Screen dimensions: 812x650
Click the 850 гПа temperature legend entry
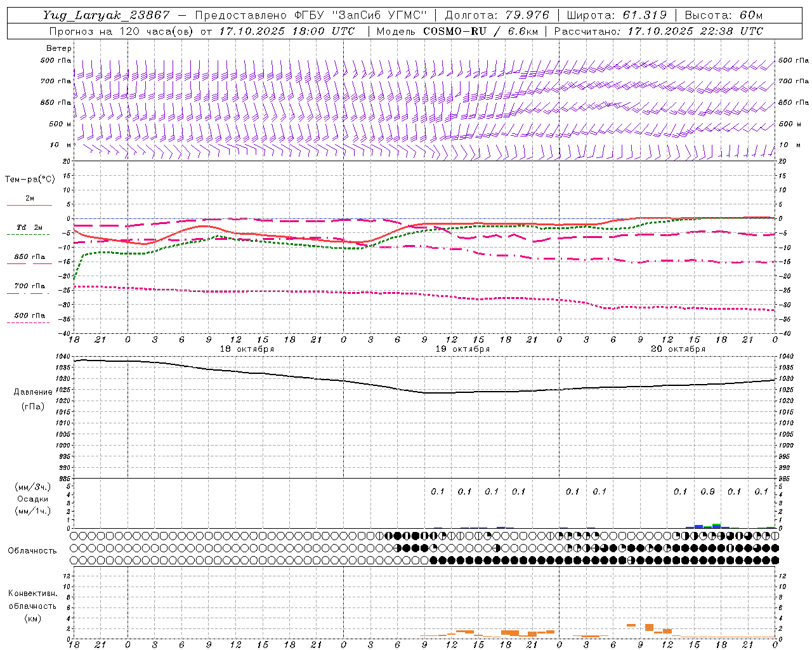click(x=30, y=257)
